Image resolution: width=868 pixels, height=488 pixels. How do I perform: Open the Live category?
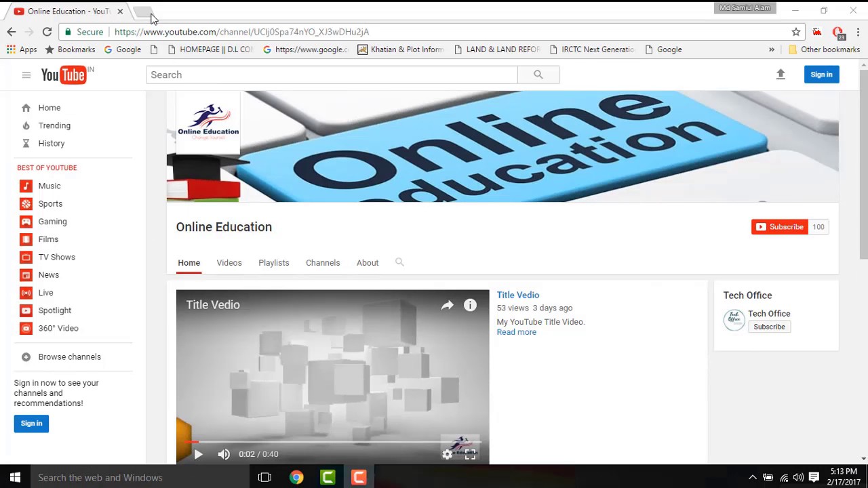tap(45, 293)
